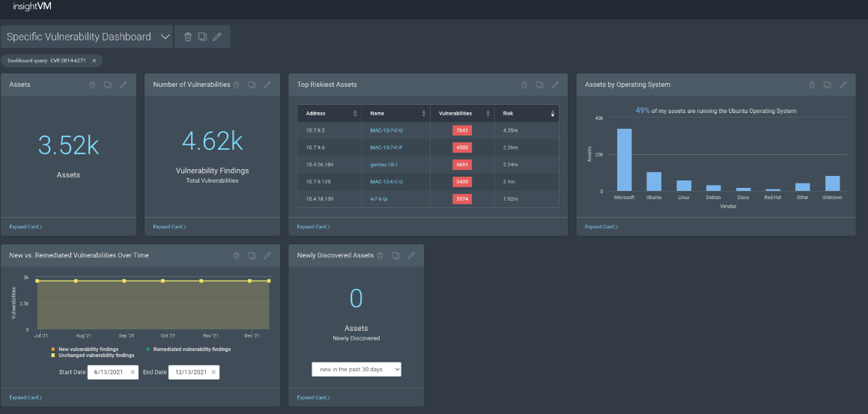Expand the Top Riskiest Assets card
The height and width of the screenshot is (414, 868).
click(314, 227)
